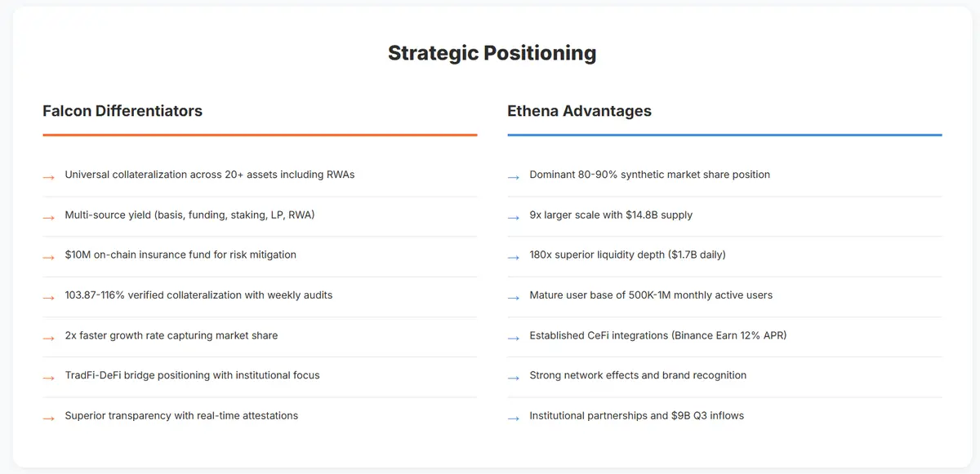980x474 pixels.
Task: Click the orange arrow beside $10M insurance fund
Action: pos(49,256)
